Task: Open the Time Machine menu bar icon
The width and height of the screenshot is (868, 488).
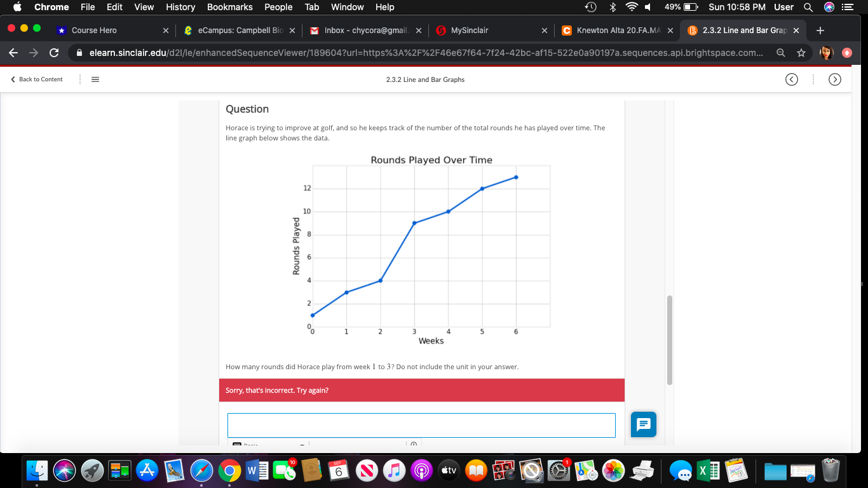Action: [x=591, y=7]
